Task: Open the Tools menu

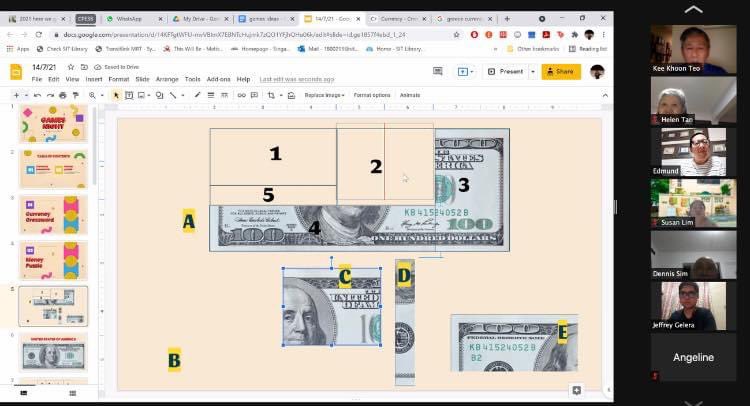Action: coord(192,79)
